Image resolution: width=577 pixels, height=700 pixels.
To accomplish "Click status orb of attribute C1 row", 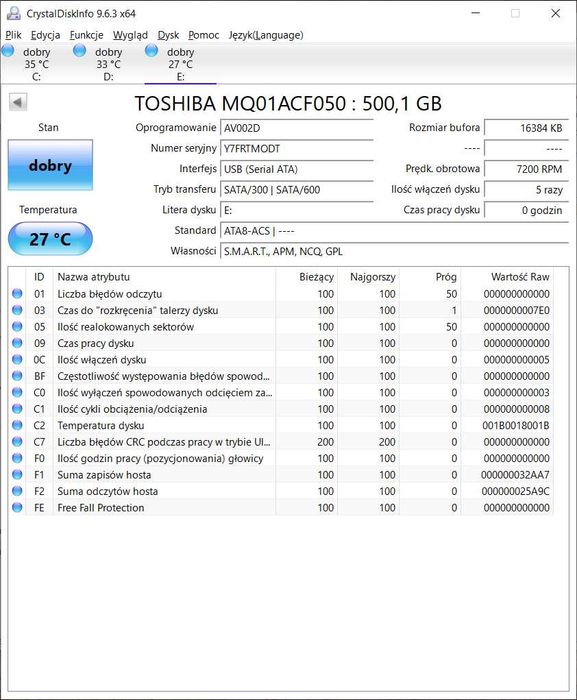I will tap(17, 408).
